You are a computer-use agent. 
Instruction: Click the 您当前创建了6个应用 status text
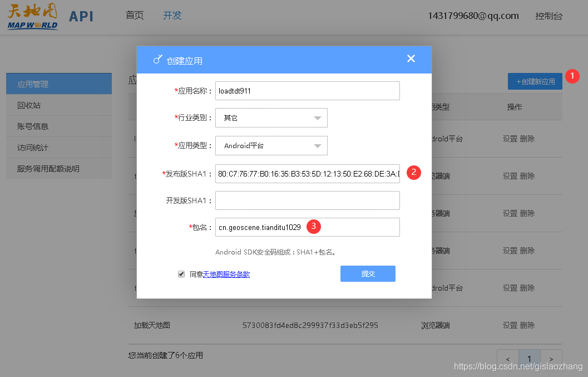point(166,355)
